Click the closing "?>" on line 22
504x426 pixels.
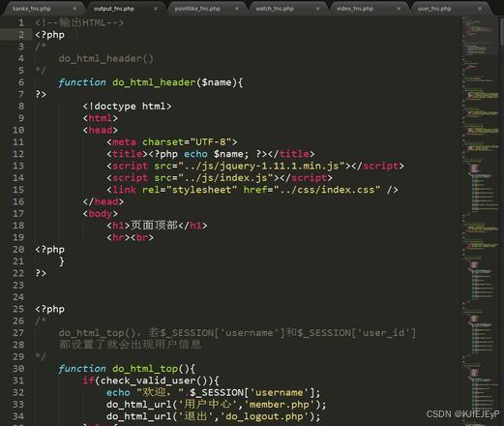[x=41, y=273]
